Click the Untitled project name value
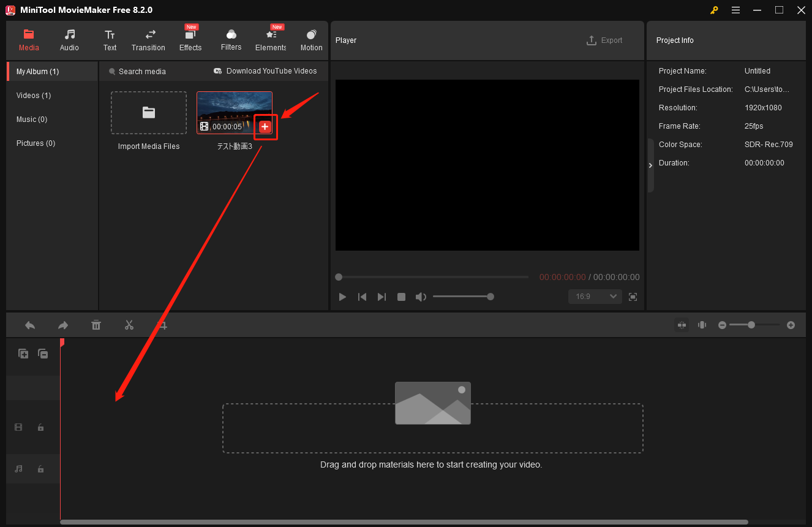812x527 pixels. pos(757,71)
